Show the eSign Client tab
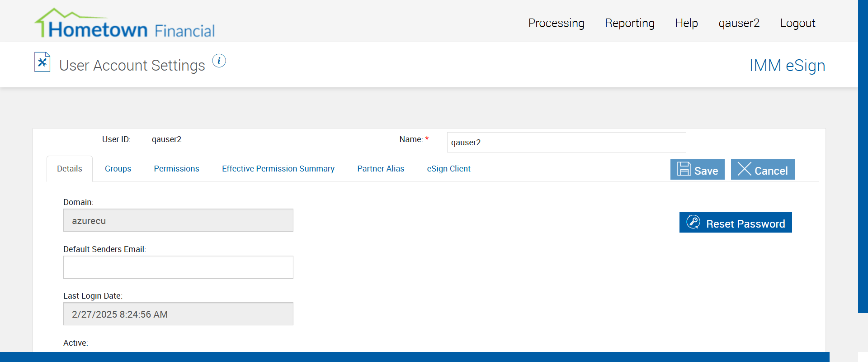The image size is (868, 362). 448,169
